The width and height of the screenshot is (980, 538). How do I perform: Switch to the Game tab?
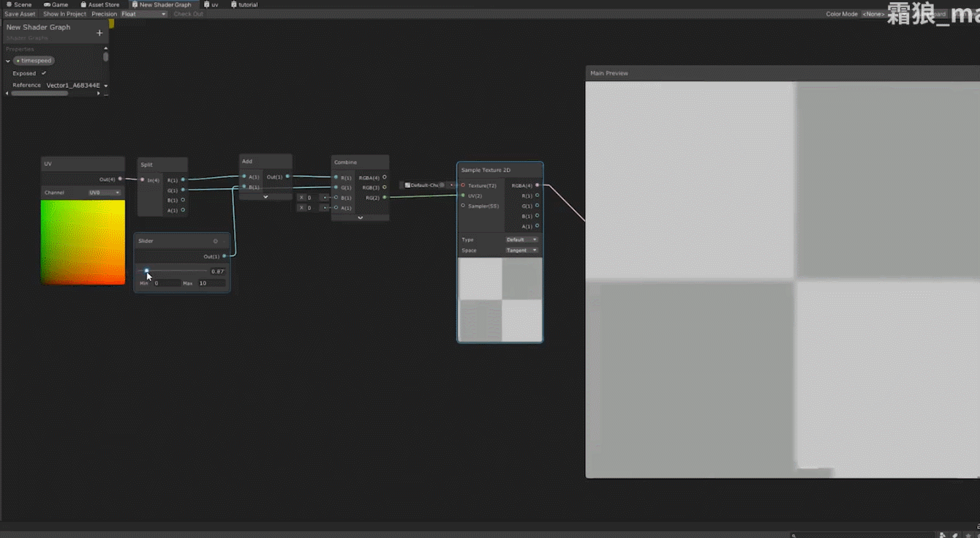(56, 4)
